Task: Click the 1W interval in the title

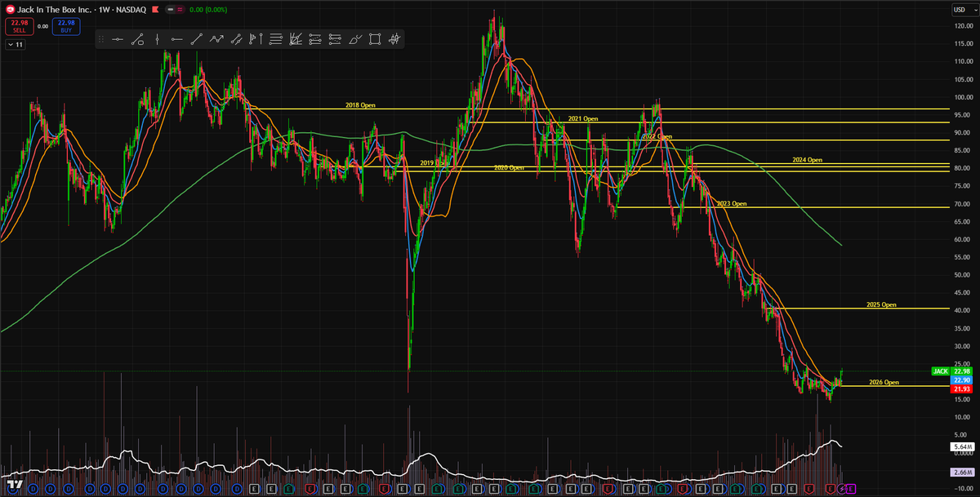Action: [x=105, y=10]
